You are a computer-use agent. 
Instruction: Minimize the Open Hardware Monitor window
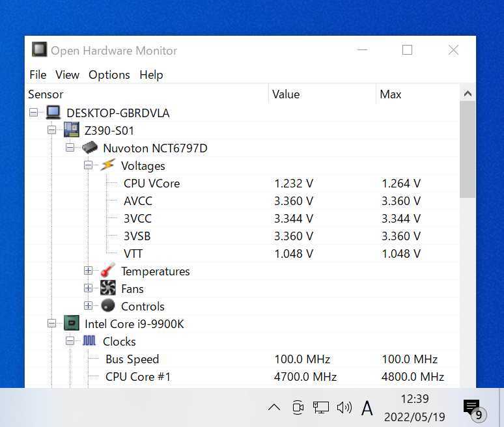click(x=362, y=50)
